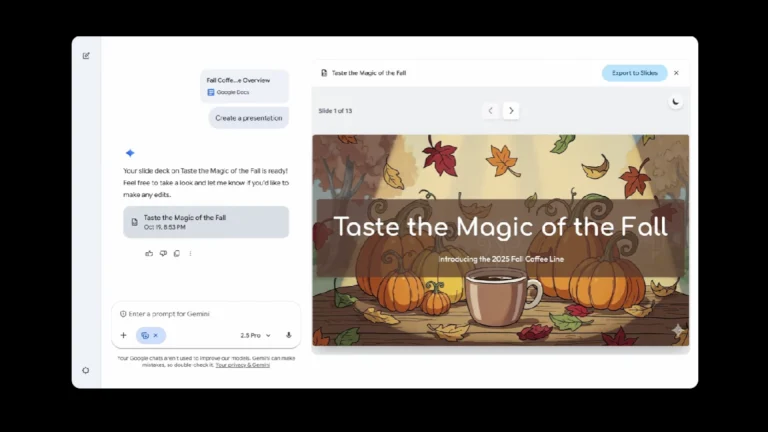Go to the previous slide

490,111
